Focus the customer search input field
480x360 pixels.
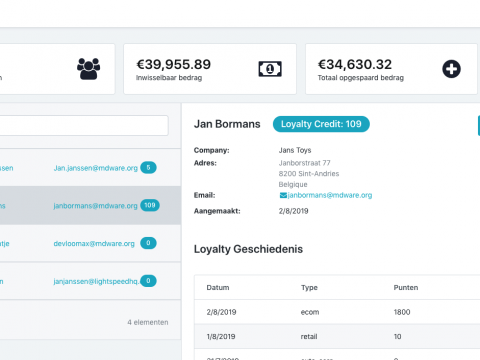pos(84,125)
